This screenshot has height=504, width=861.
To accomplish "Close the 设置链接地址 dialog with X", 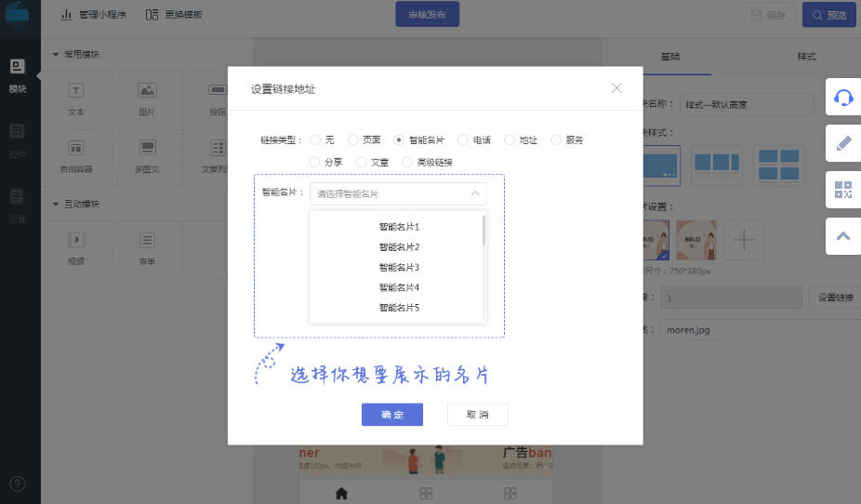I will pos(616,88).
